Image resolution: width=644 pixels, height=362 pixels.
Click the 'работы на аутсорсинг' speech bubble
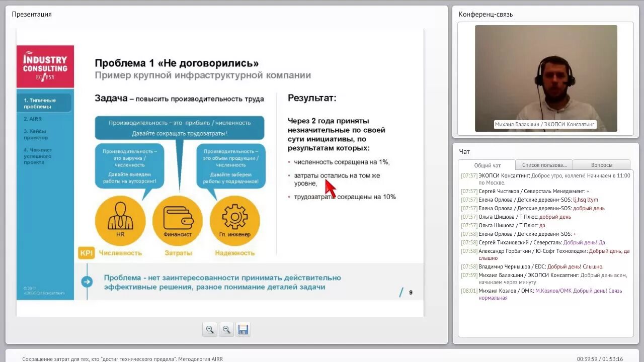[129, 165]
